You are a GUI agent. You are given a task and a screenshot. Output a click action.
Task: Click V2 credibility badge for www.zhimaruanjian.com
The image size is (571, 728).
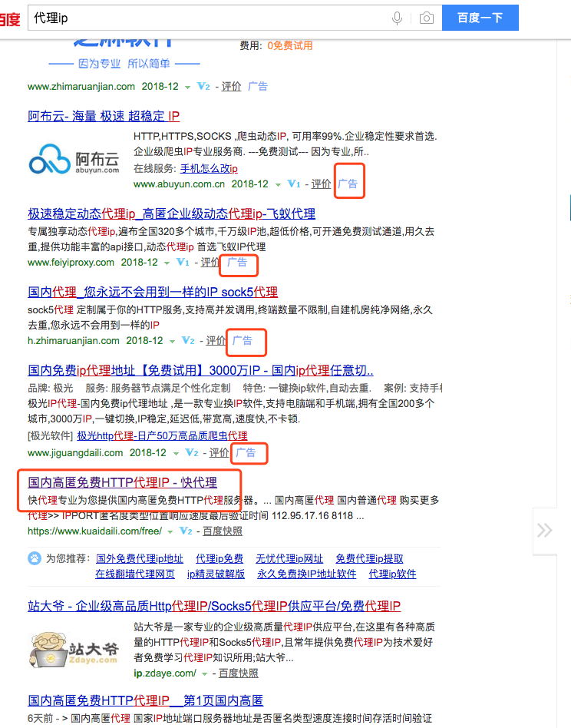coord(203,86)
